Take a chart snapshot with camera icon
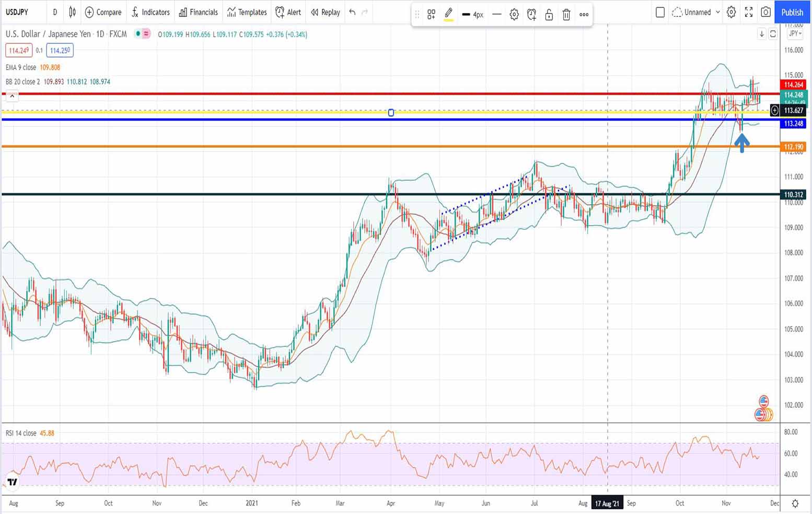 765,12
